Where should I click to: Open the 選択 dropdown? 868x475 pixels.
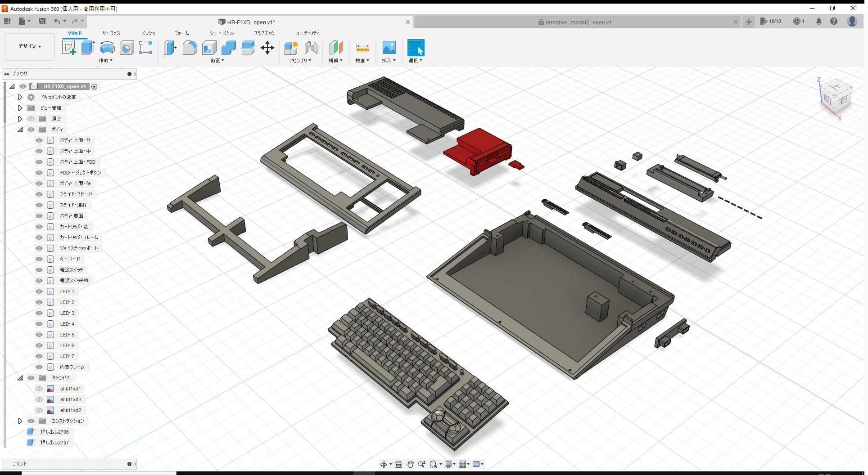[415, 60]
